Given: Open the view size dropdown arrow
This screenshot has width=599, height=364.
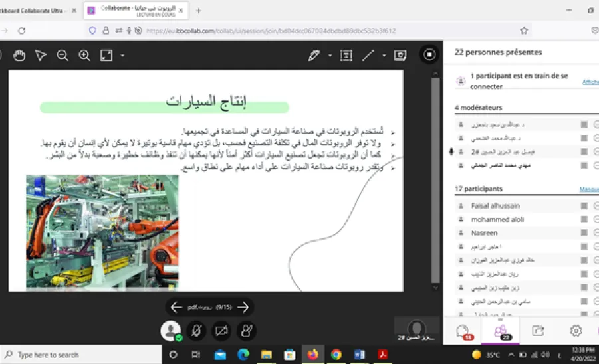Looking at the screenshot, I should tap(122, 56).
